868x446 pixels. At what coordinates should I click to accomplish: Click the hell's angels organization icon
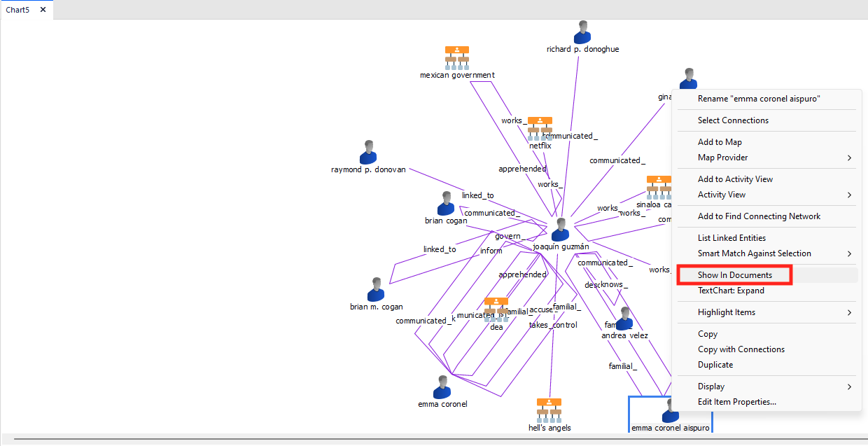549,410
